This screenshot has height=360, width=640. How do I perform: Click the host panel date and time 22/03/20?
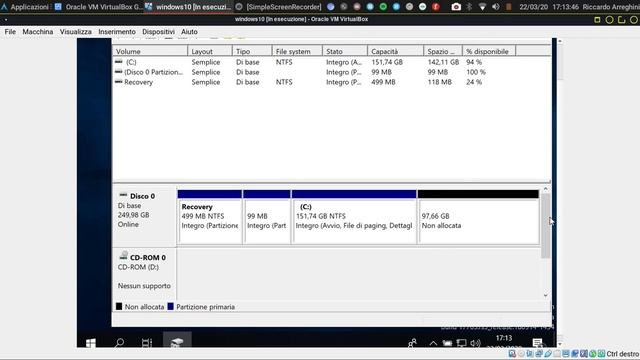point(549,7)
